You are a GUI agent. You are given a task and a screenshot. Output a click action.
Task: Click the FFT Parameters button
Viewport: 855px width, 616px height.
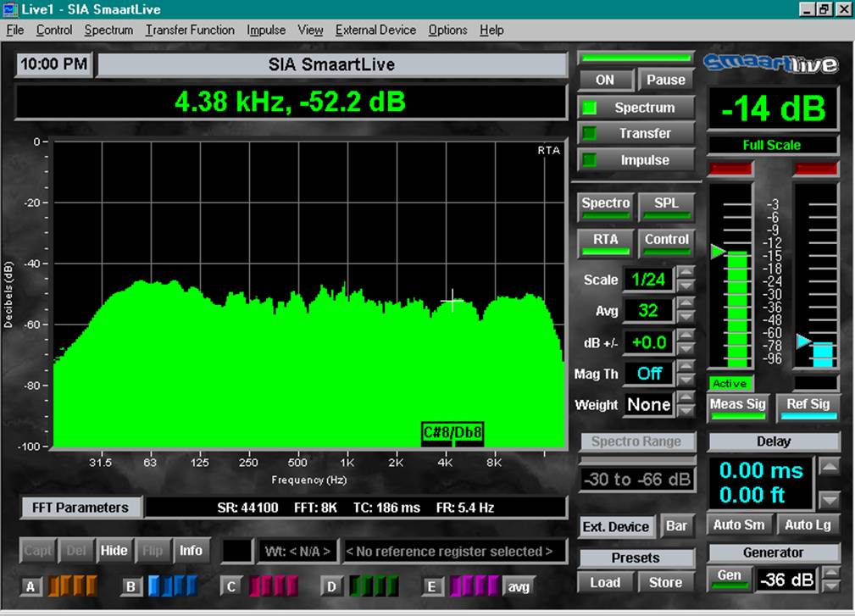(81, 508)
